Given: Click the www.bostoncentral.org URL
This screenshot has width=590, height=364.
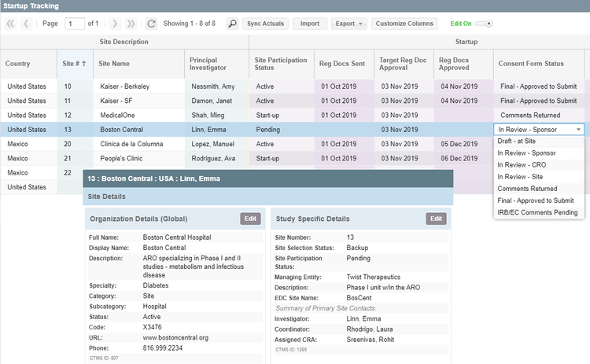Looking at the screenshot, I should 175,338.
